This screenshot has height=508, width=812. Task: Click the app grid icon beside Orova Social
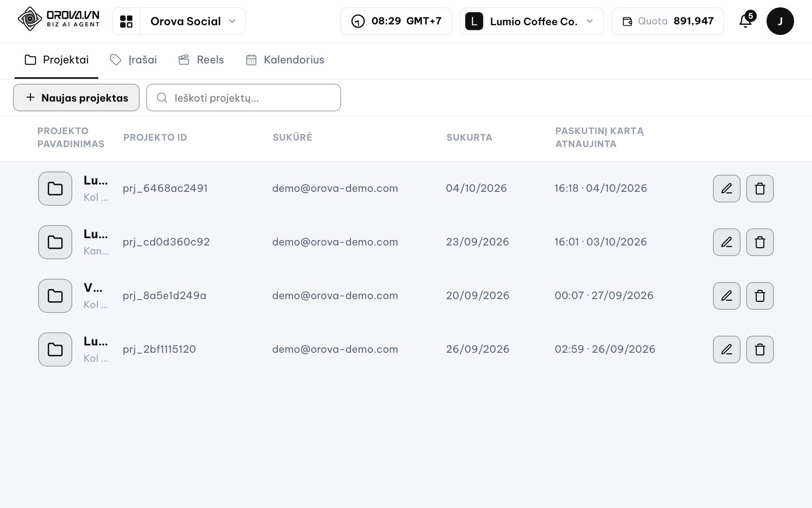tap(126, 21)
